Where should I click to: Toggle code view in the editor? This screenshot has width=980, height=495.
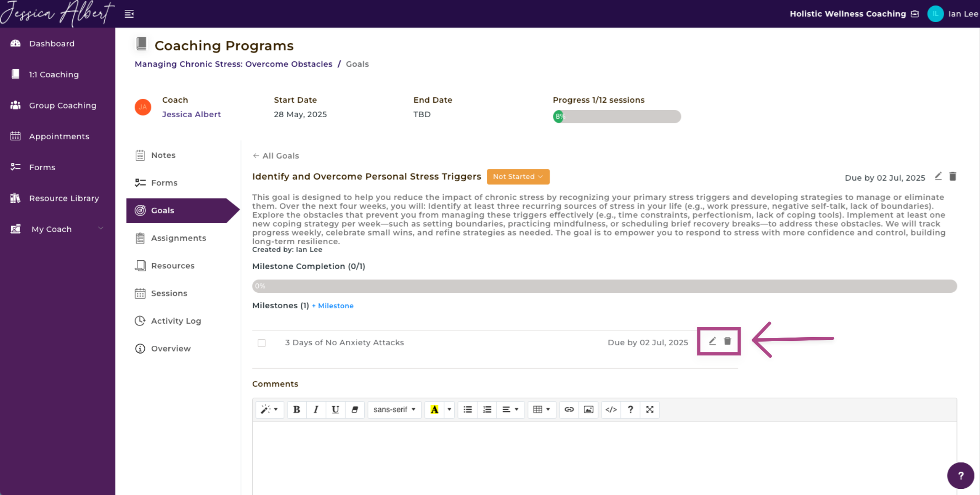click(611, 409)
